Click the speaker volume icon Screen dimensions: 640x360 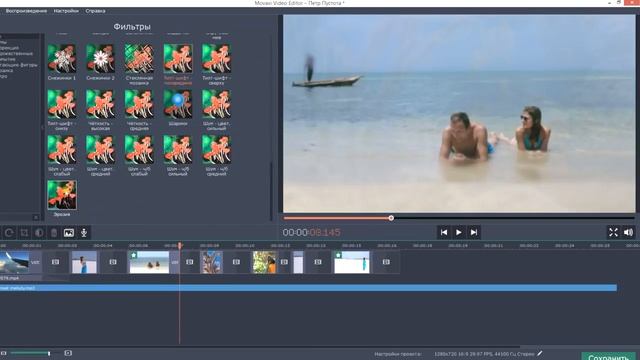click(x=629, y=232)
